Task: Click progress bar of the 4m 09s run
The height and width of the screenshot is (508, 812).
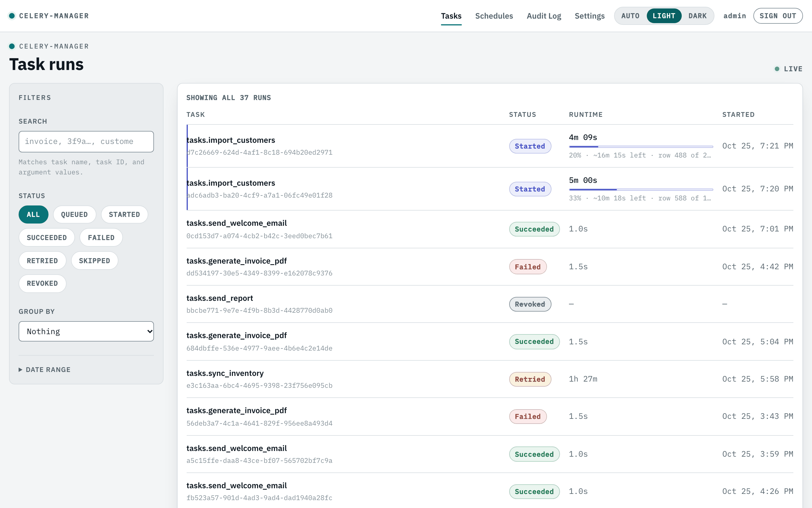Action: pos(641,147)
